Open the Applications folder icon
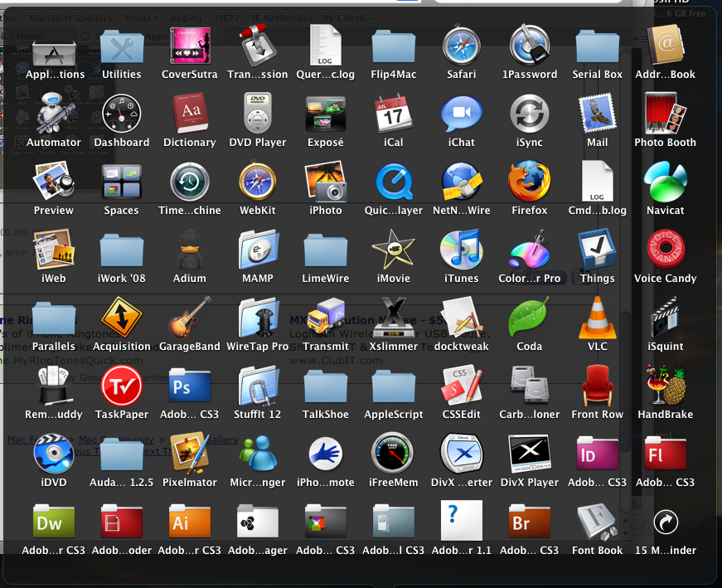The width and height of the screenshot is (722, 588). 54,55
